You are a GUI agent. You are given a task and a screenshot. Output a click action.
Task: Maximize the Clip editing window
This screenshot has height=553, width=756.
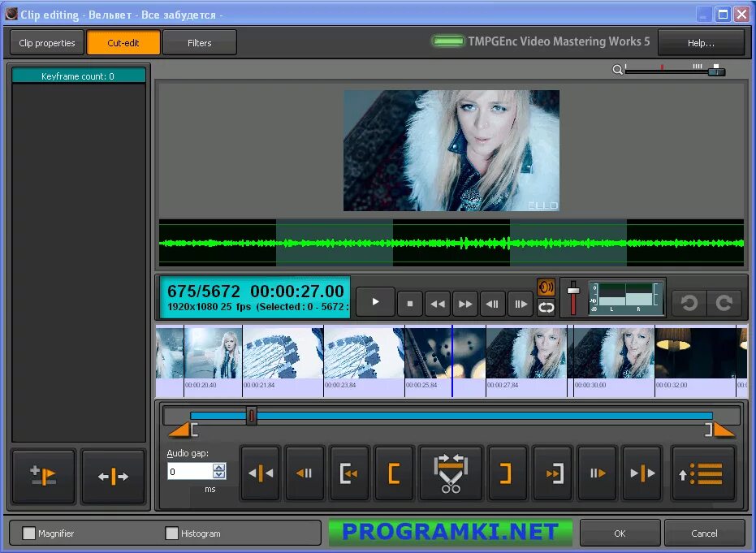[723, 15]
